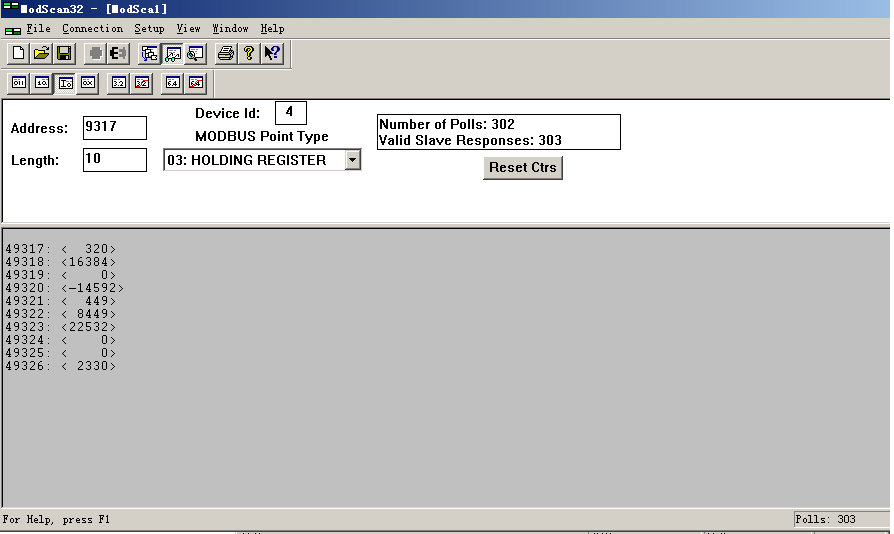Click the context help arrow icon
894x534 pixels.
[272, 53]
